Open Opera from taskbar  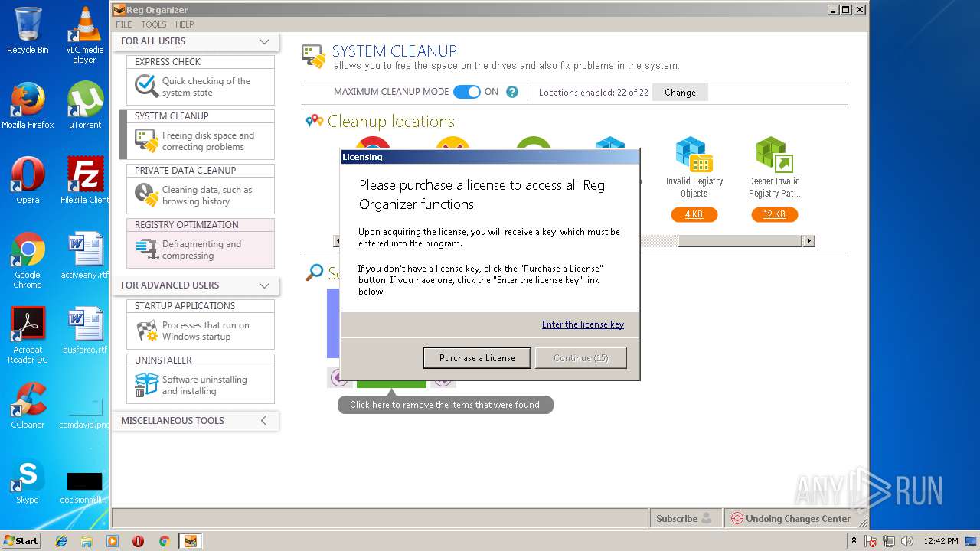(138, 541)
